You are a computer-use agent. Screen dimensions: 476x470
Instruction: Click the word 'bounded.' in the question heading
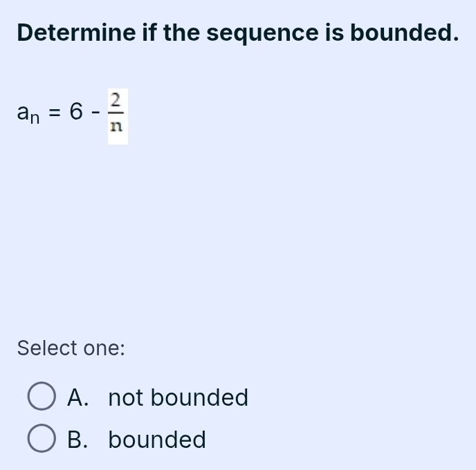point(404,32)
